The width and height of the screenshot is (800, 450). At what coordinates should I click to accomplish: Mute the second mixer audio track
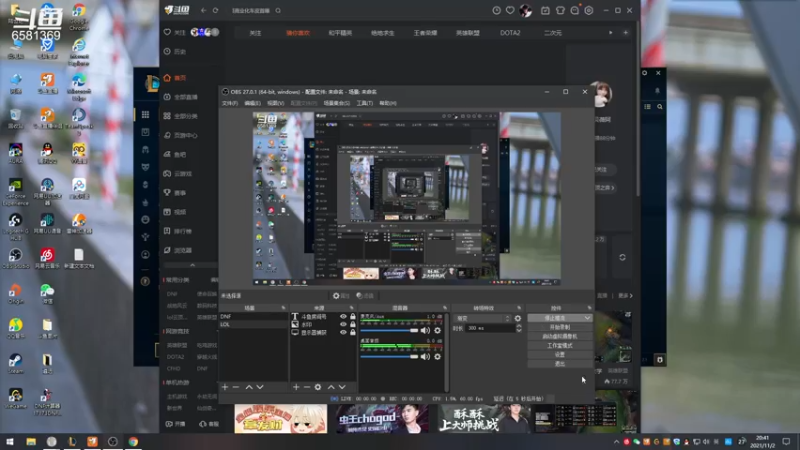[x=425, y=357]
